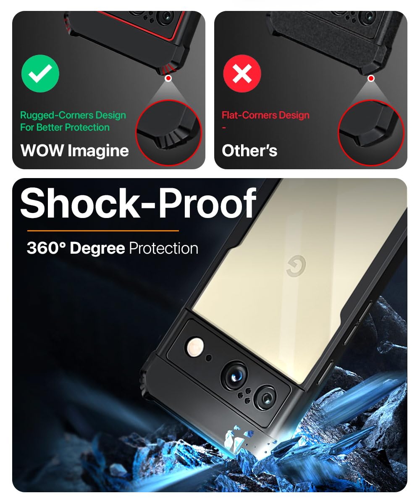Click red dot marker in Other's panel
This screenshot has width=420, height=504.
[370, 78]
